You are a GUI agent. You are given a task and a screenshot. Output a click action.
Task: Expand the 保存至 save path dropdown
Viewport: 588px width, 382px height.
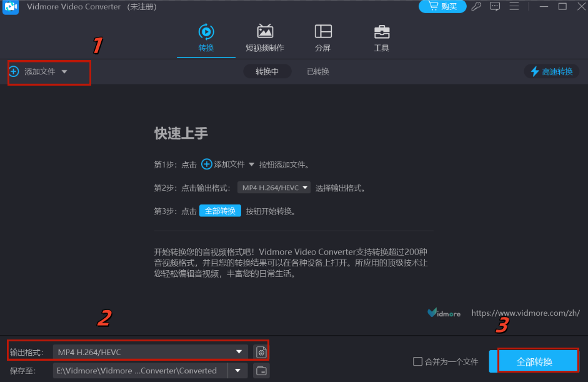(238, 370)
